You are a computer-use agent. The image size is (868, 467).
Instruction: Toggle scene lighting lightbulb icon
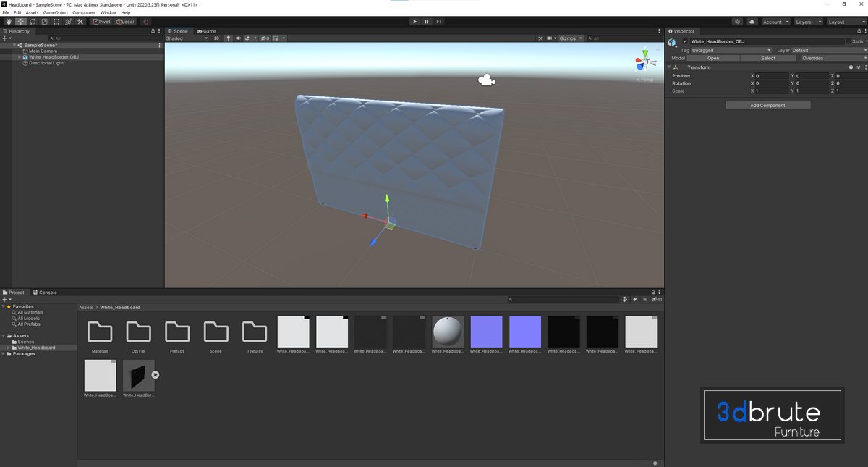[229, 38]
